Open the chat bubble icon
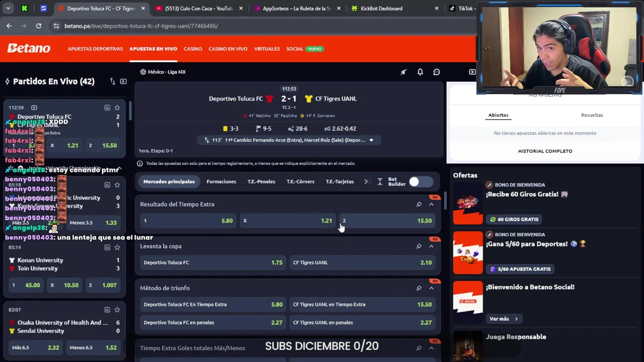The height and width of the screenshot is (362, 644). (x=437, y=72)
